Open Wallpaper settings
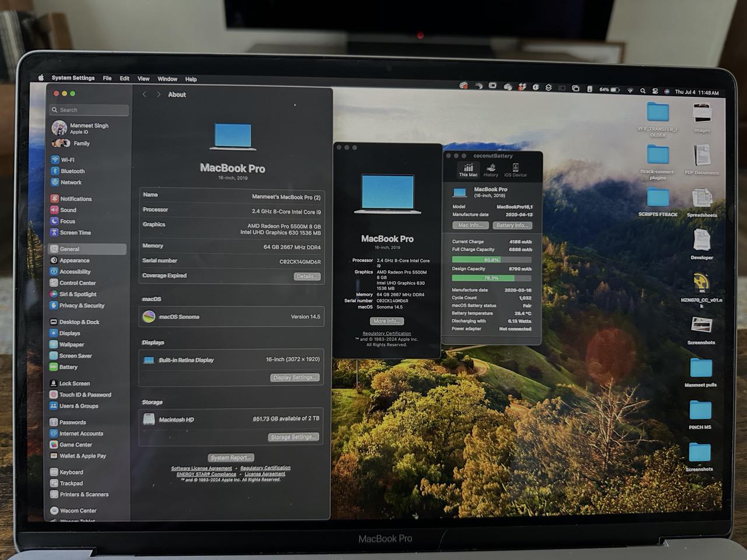747x560 pixels. (67, 344)
